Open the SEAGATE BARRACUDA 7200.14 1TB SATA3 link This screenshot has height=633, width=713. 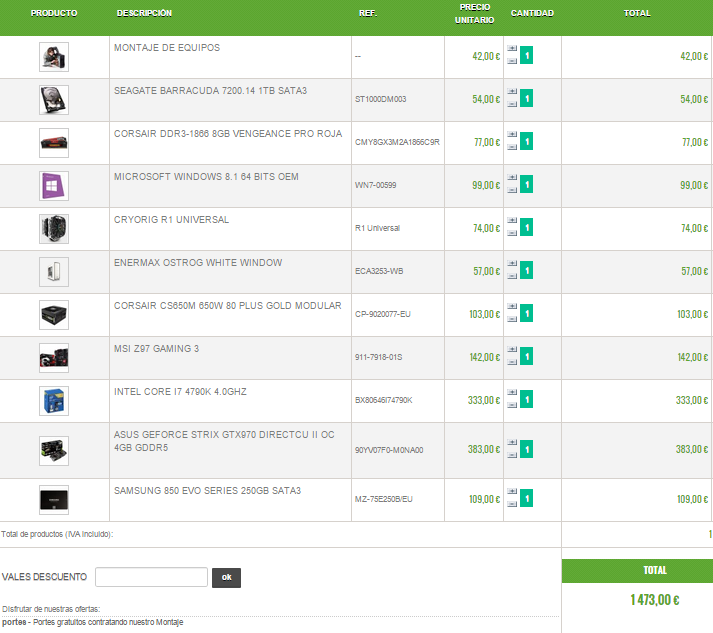[x=211, y=91]
